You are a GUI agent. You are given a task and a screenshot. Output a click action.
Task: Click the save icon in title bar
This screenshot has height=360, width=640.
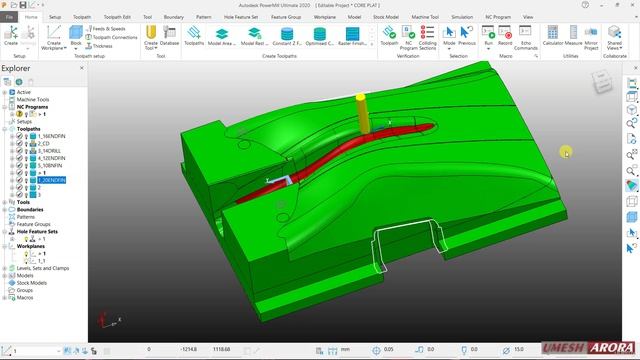click(23, 5)
